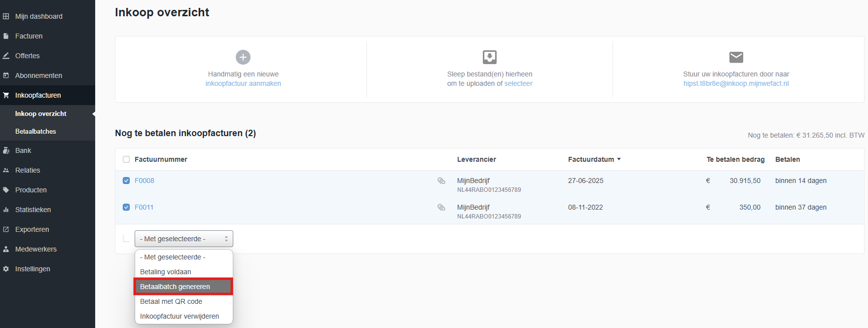Sort by the Factuurdatum column arrow

point(619,159)
